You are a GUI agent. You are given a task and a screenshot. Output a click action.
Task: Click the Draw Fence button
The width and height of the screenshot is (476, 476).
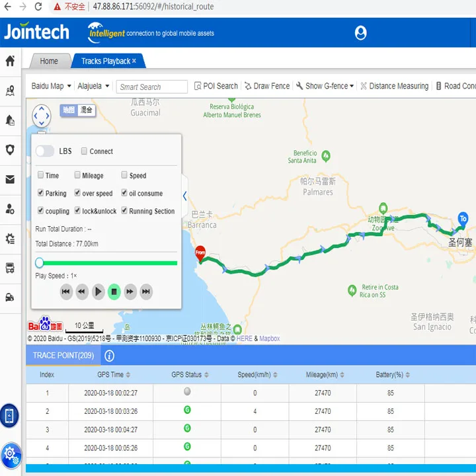[266, 86]
